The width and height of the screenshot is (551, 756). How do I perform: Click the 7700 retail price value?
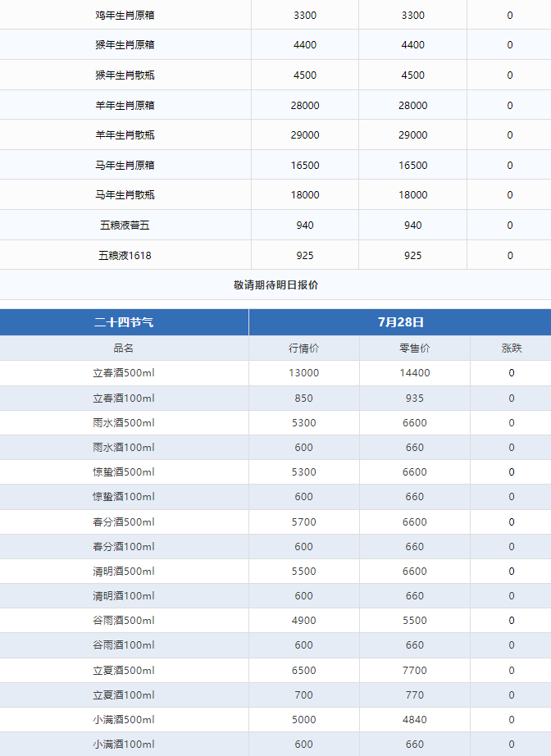pyautogui.click(x=415, y=671)
